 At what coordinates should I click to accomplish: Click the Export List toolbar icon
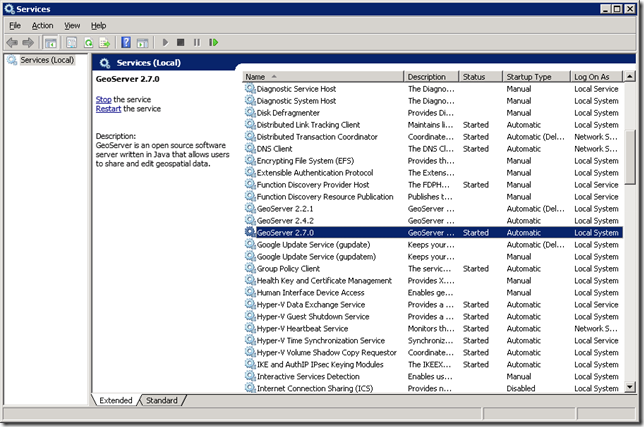click(104, 42)
